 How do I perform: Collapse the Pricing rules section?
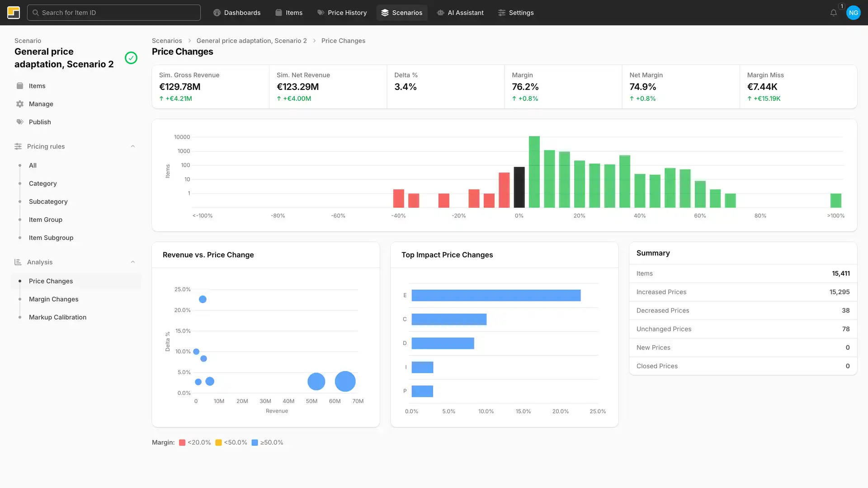pos(133,146)
